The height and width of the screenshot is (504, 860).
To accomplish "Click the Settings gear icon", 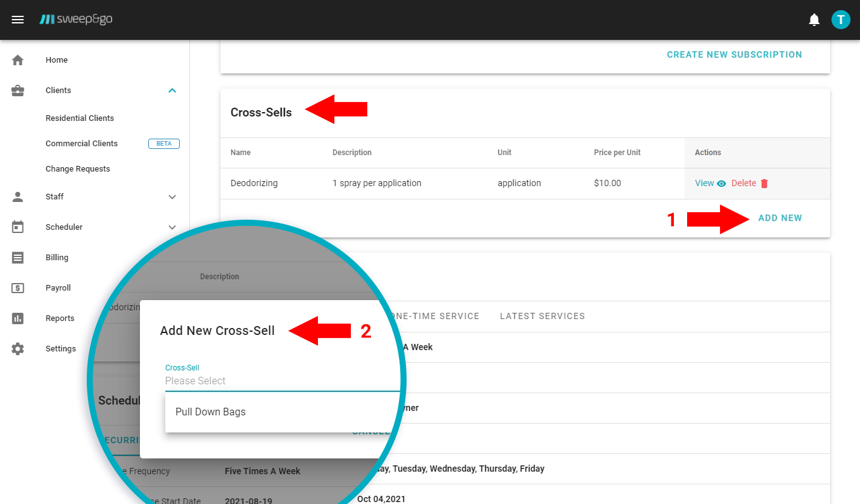I will click(x=18, y=349).
